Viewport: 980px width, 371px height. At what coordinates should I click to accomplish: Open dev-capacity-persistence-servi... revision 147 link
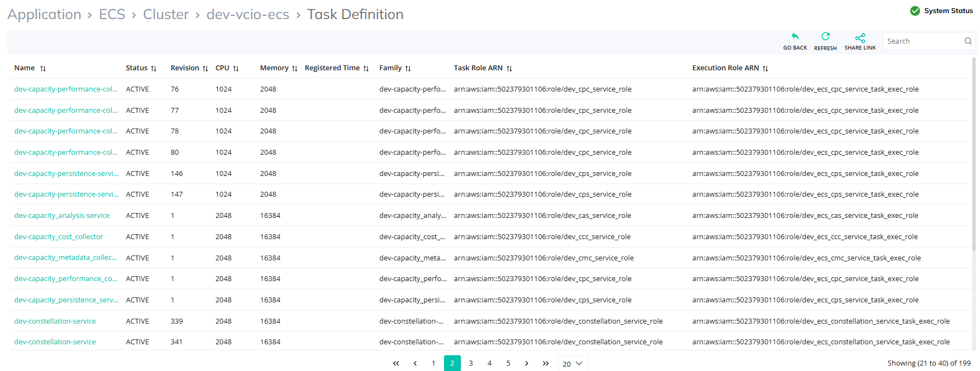66,194
